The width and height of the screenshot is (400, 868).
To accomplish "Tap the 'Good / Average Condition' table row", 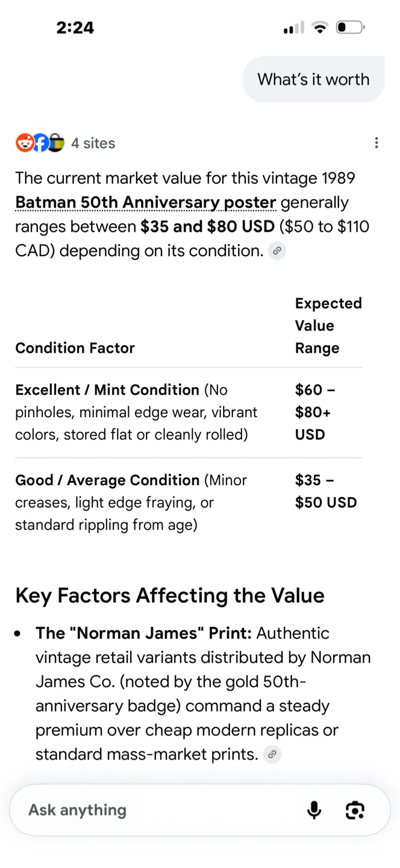I will (x=189, y=503).
